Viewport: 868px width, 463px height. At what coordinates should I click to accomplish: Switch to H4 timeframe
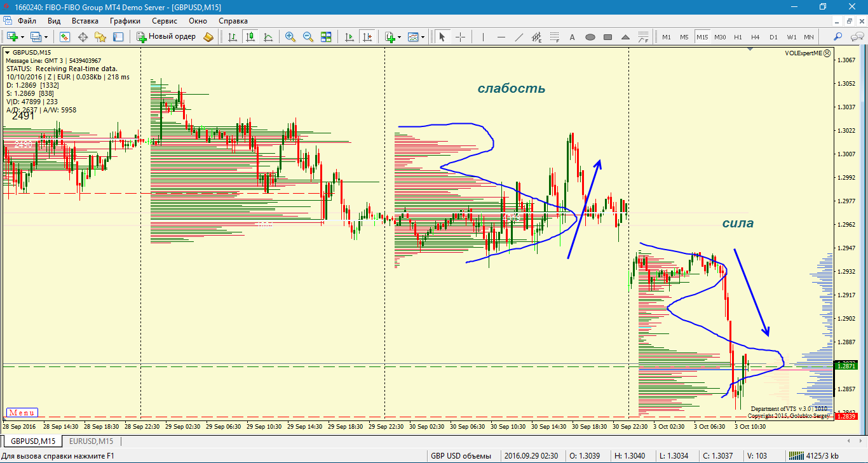[x=756, y=37]
